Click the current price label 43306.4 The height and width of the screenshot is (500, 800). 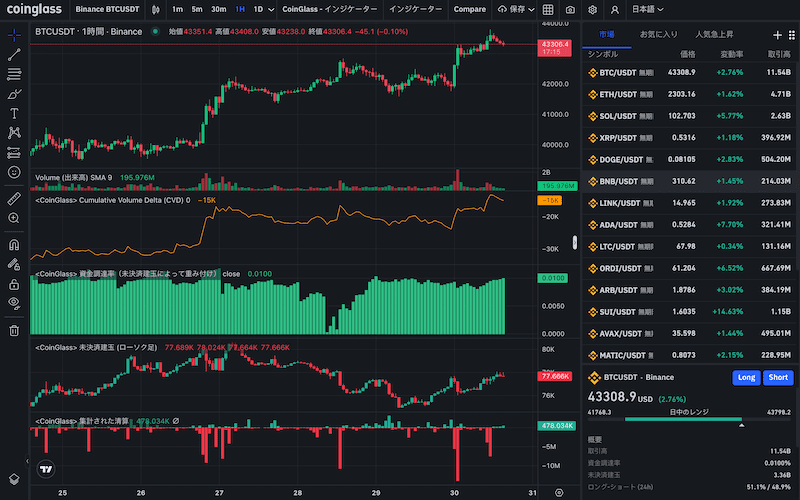(555, 48)
